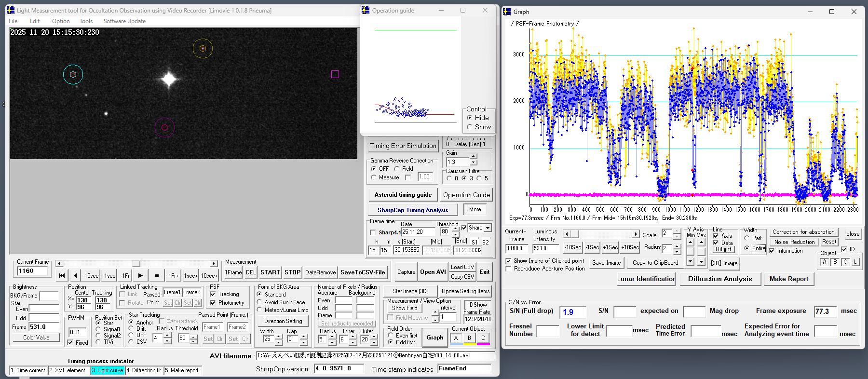The width and height of the screenshot is (868, 379).
Task: Select Current Object B button
Action: [469, 338]
